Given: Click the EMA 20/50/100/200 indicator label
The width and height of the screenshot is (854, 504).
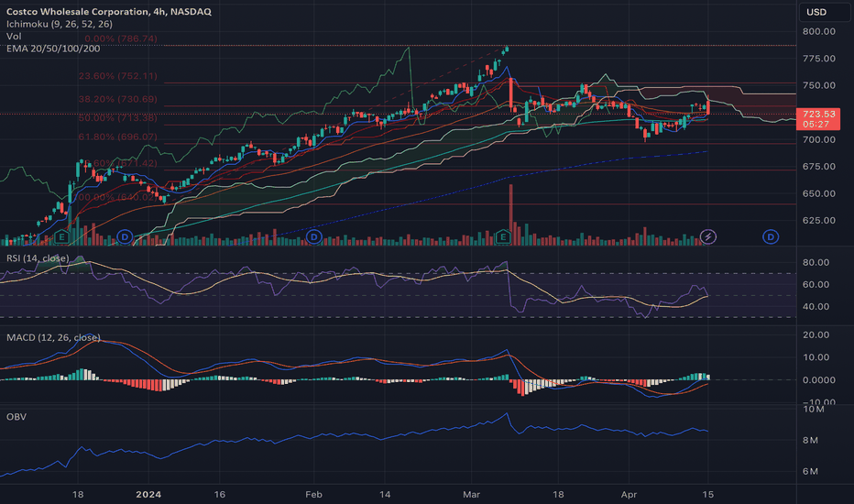Looking at the screenshot, I should [x=53, y=49].
